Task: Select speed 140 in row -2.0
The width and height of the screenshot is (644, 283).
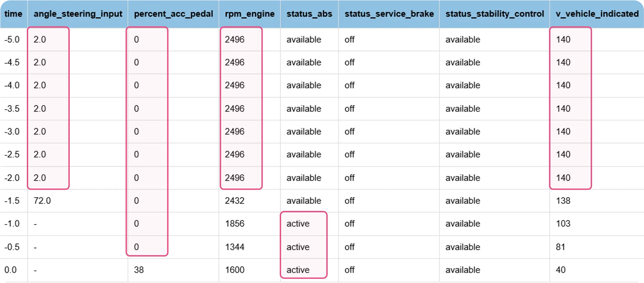Action: pos(563,178)
